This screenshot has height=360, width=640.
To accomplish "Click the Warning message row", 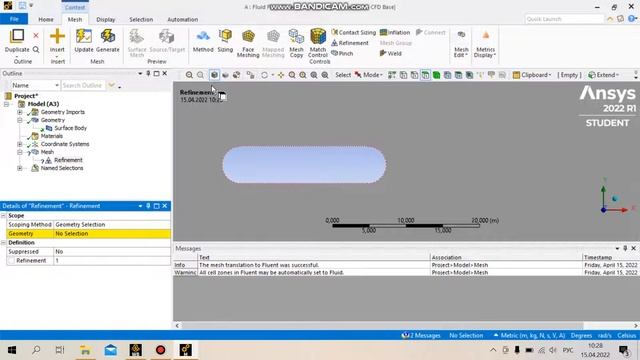I will [x=406, y=272].
